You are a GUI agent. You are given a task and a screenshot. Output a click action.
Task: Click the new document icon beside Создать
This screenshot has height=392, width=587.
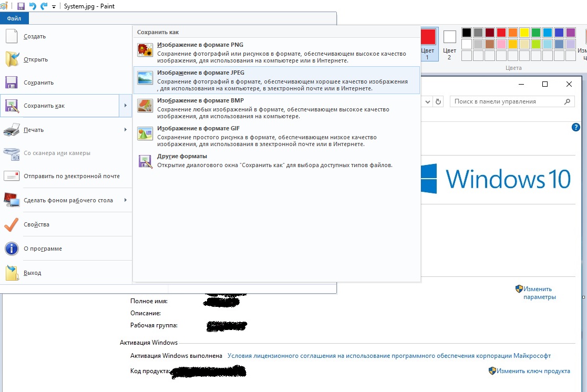(12, 36)
